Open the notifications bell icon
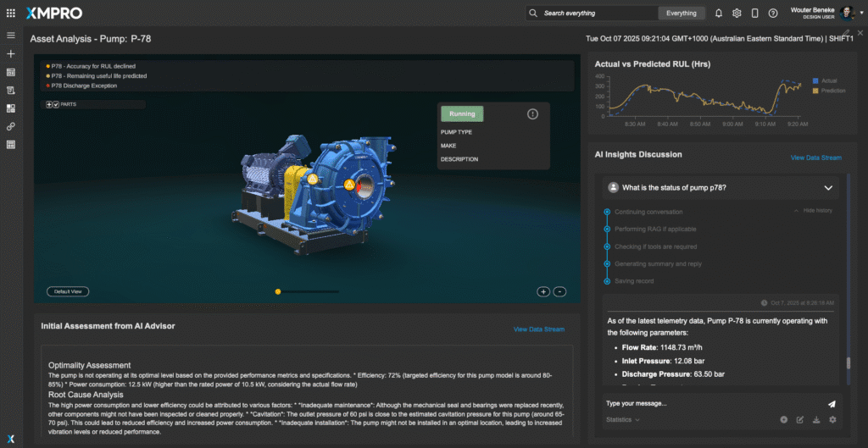The width and height of the screenshot is (868, 448). [x=719, y=14]
